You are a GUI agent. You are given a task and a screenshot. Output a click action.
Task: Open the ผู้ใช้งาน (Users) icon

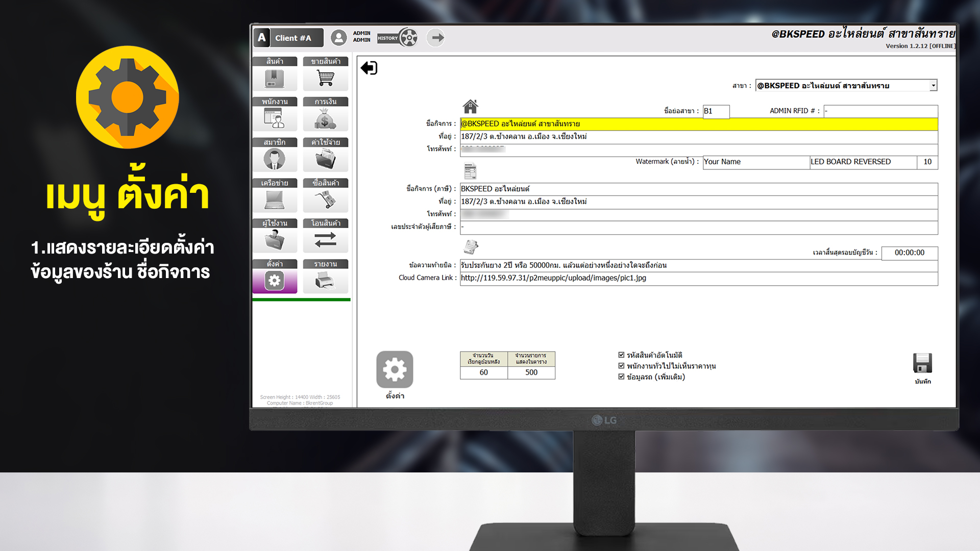pyautogui.click(x=275, y=236)
